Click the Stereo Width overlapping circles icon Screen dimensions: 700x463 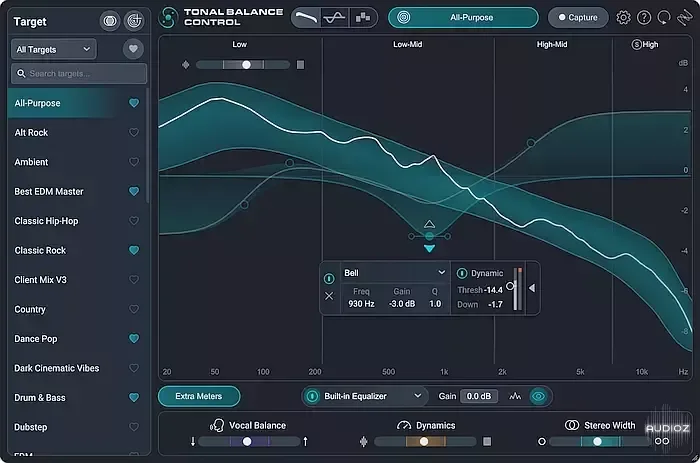pos(572,425)
